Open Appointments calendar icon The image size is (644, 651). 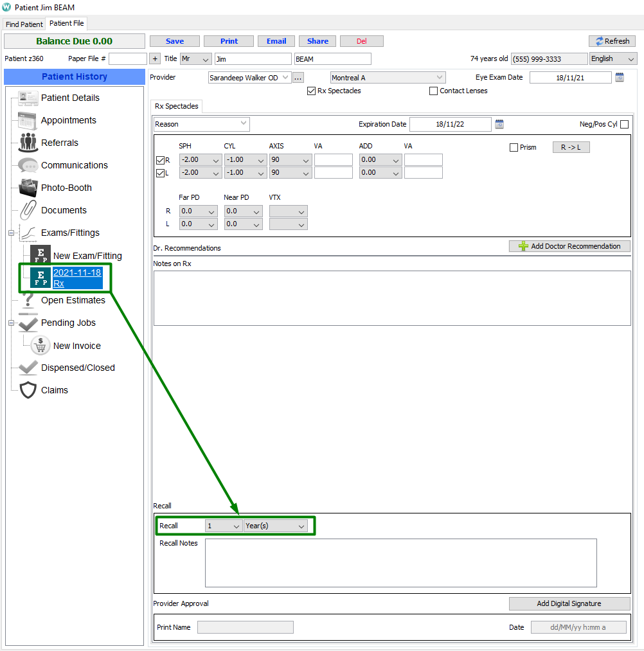pos(28,120)
